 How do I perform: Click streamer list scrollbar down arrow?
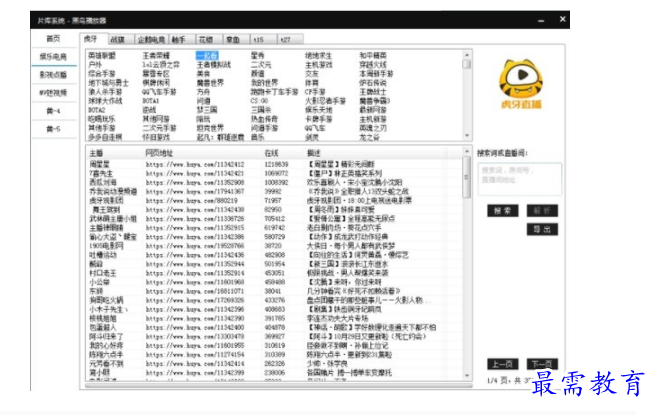tap(467, 376)
